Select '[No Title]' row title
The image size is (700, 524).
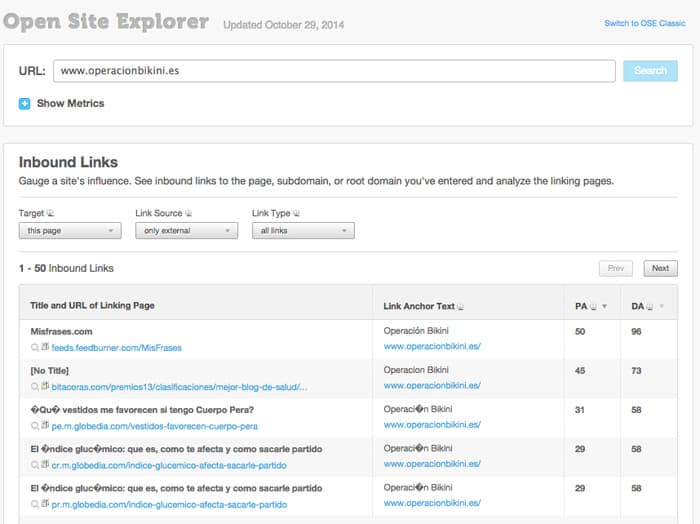50,371
